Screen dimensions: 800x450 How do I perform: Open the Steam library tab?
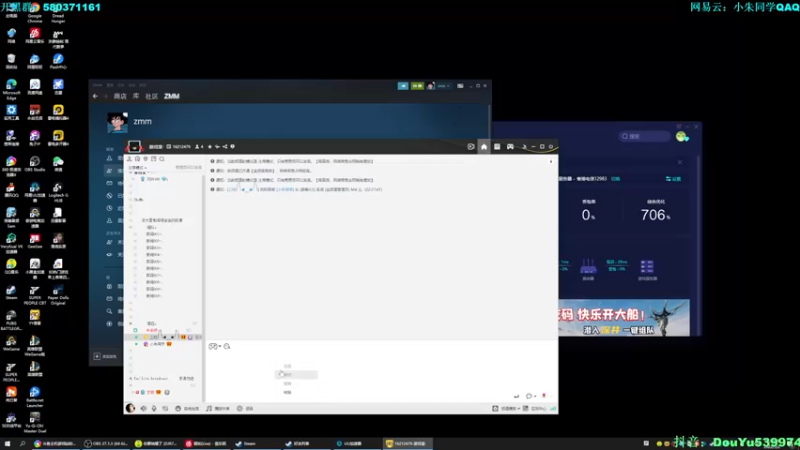click(x=136, y=96)
